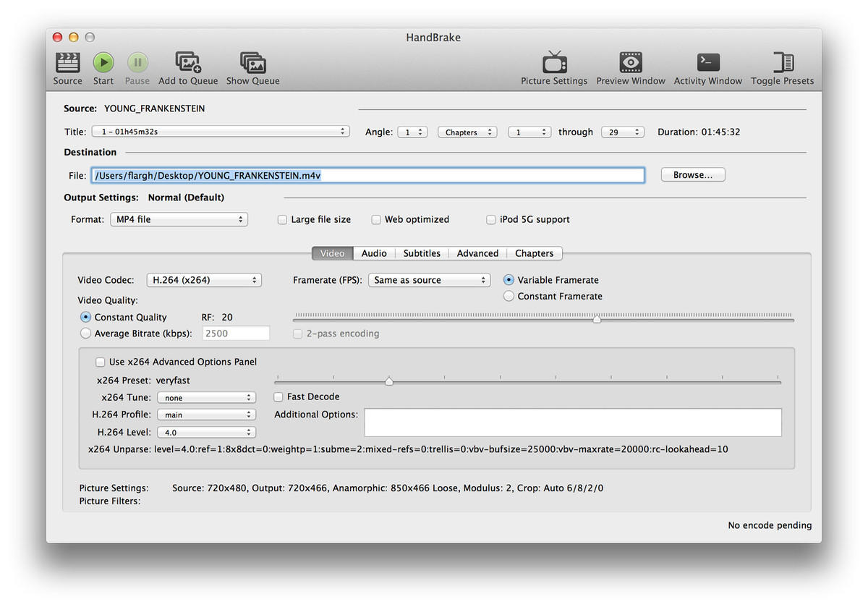
Task: Check Use x264 Advanced Options Panel
Action: [101, 362]
